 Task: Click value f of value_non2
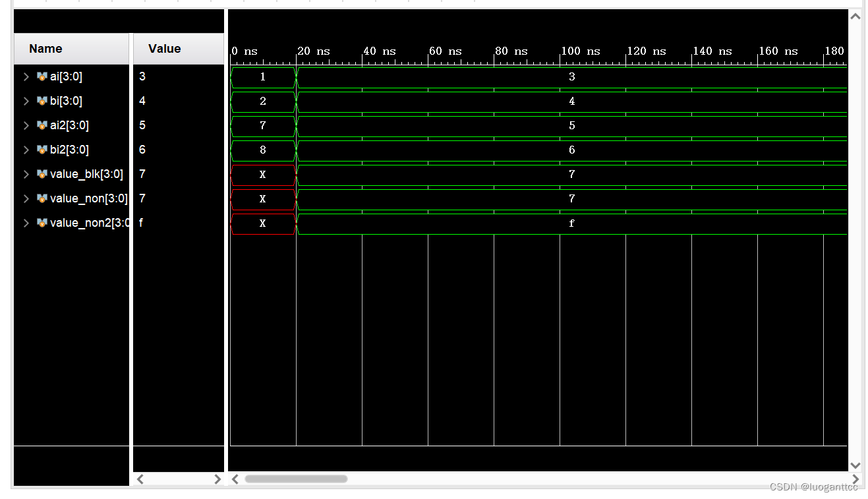pos(141,223)
